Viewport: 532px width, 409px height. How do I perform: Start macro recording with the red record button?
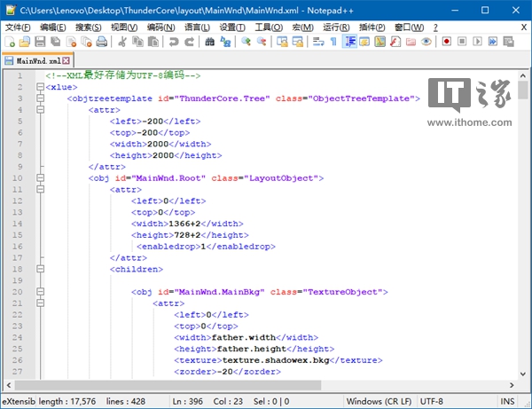click(x=447, y=42)
